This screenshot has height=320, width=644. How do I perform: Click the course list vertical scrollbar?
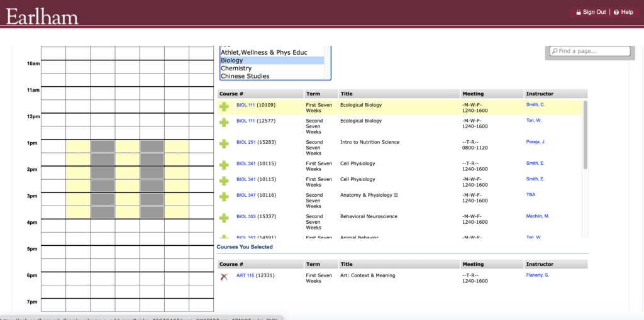point(586,135)
